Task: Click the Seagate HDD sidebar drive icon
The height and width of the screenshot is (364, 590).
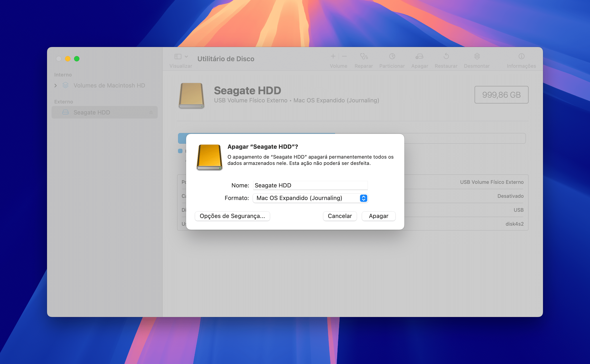Action: coord(65,112)
